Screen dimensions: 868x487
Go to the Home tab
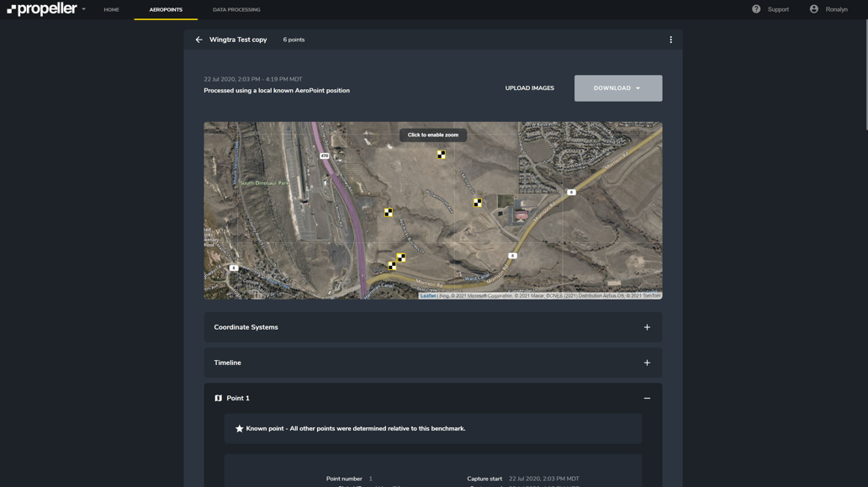[x=111, y=10]
